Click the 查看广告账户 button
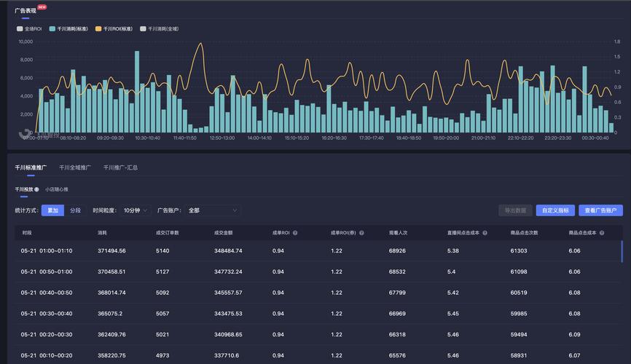This screenshot has height=364, width=631. tap(601, 210)
